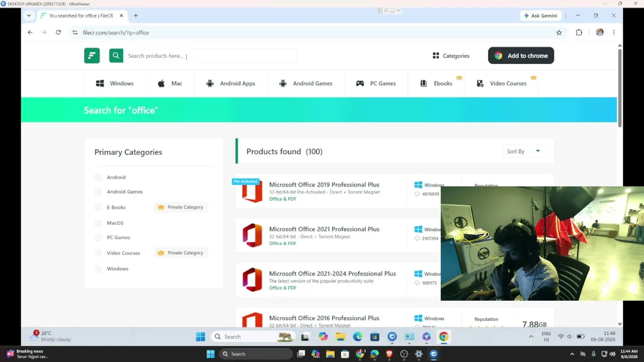The width and height of the screenshot is (644, 362).
Task: Click the Chrome icon on the remote taskbar
Action: click(x=444, y=337)
